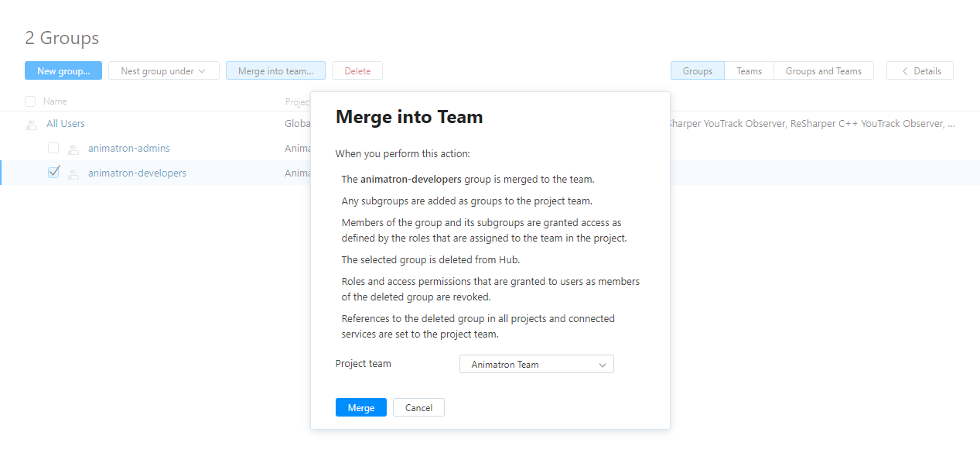Switch to the Teams tab
980x463 pixels.
pyautogui.click(x=748, y=70)
